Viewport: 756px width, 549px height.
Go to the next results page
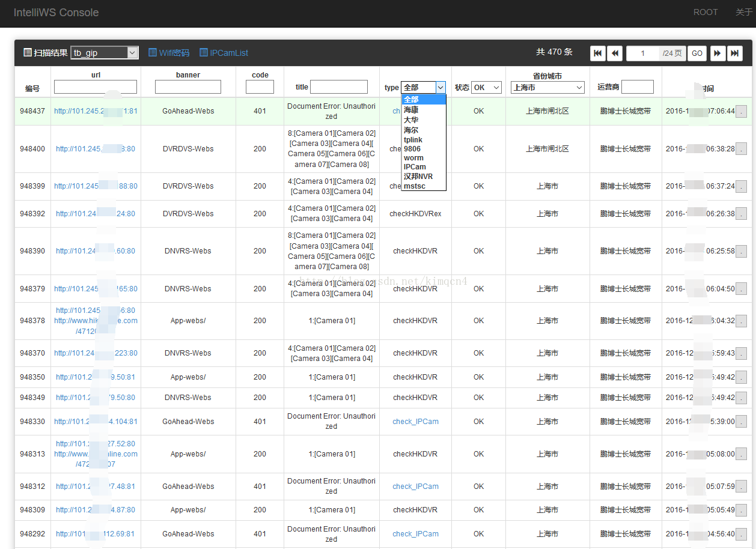coord(718,53)
